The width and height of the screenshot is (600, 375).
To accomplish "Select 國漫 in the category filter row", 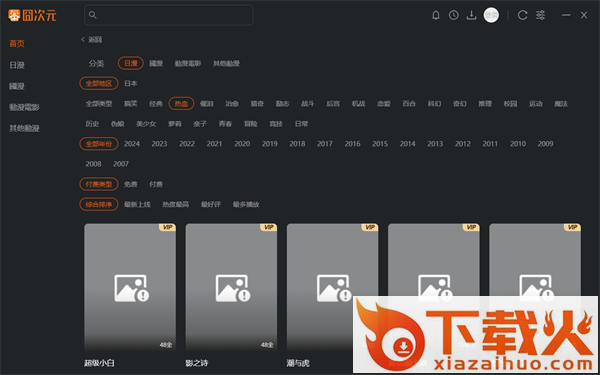I will [x=156, y=64].
